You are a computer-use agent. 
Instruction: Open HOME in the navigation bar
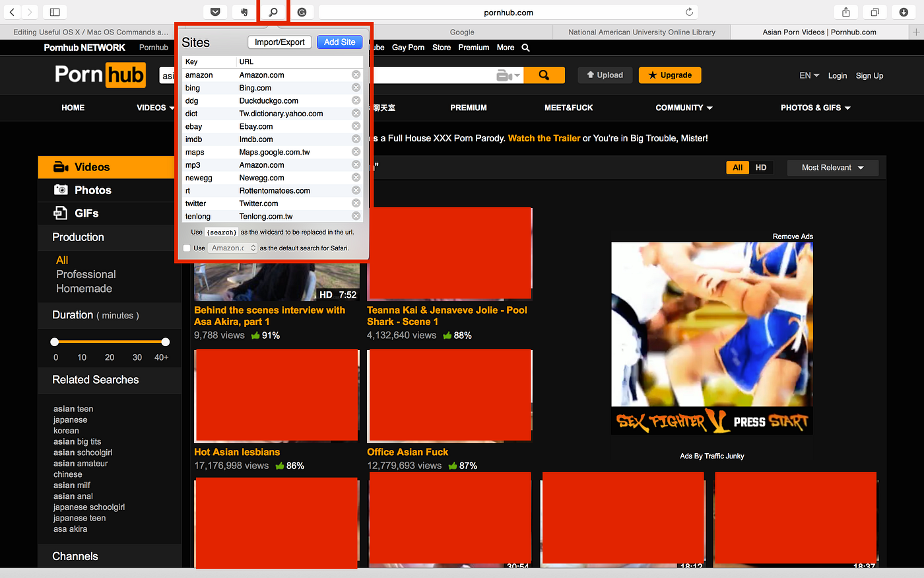(73, 108)
